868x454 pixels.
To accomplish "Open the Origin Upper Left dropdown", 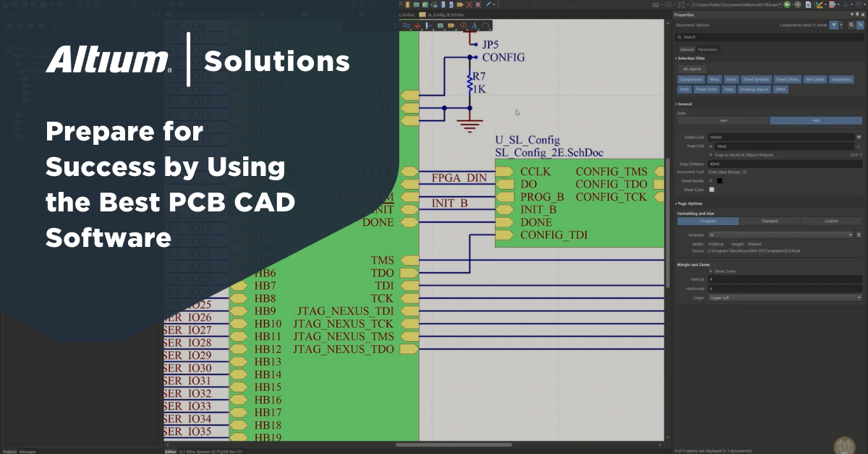I will (786, 298).
